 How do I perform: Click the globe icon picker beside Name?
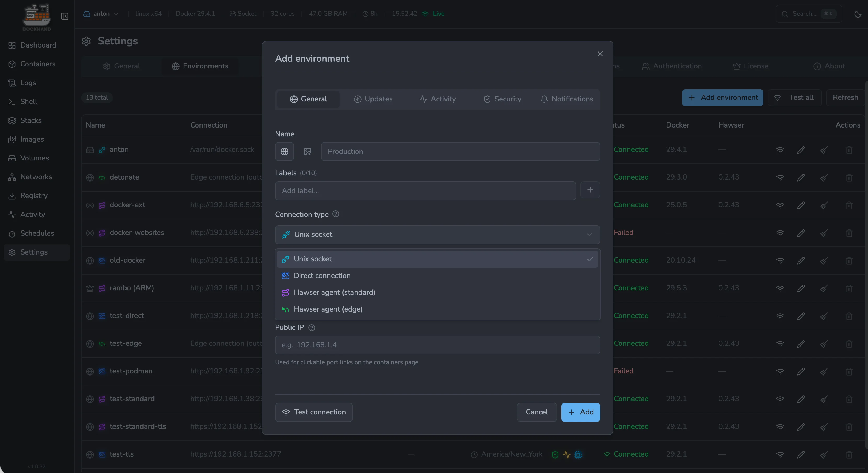point(284,152)
